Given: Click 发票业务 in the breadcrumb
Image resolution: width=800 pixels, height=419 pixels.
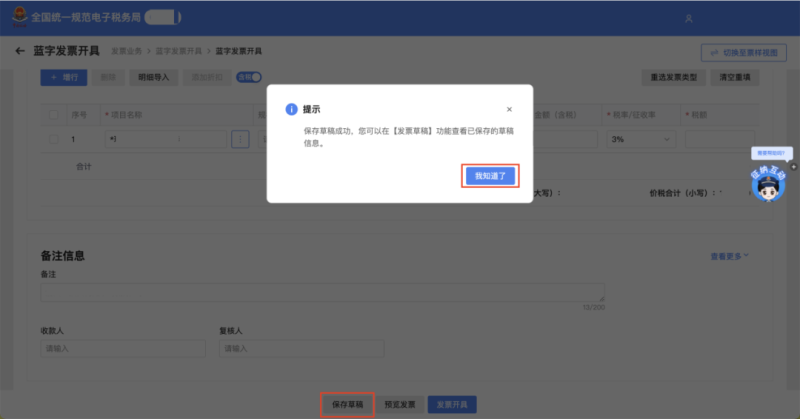Looking at the screenshot, I should 124,51.
